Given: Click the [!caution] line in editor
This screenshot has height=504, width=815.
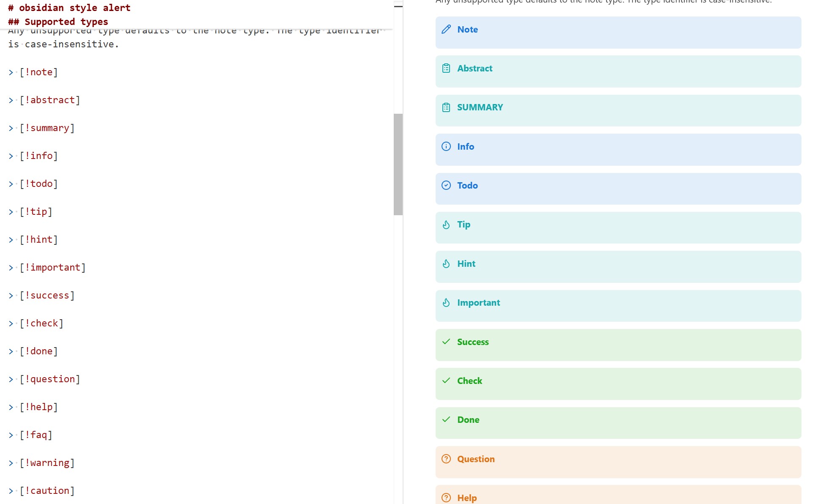Looking at the screenshot, I should 47,491.
